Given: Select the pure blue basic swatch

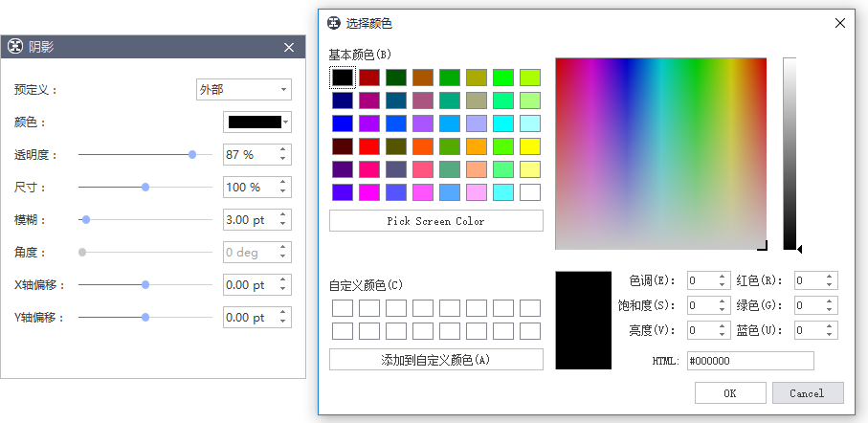Looking at the screenshot, I should click(x=343, y=123).
